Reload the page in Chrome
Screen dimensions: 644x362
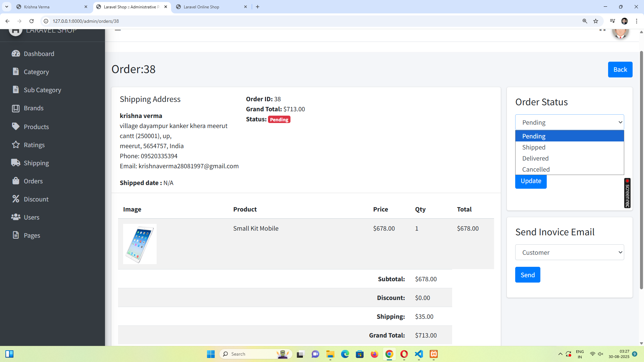pyautogui.click(x=32, y=21)
